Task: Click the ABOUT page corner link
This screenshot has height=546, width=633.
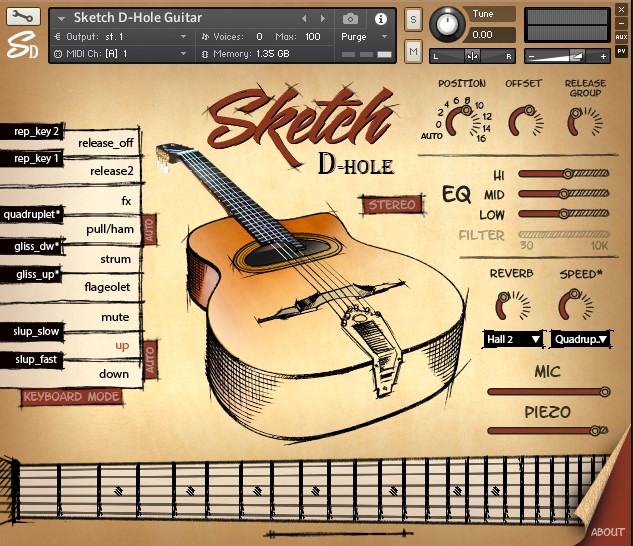Action: pos(607,531)
